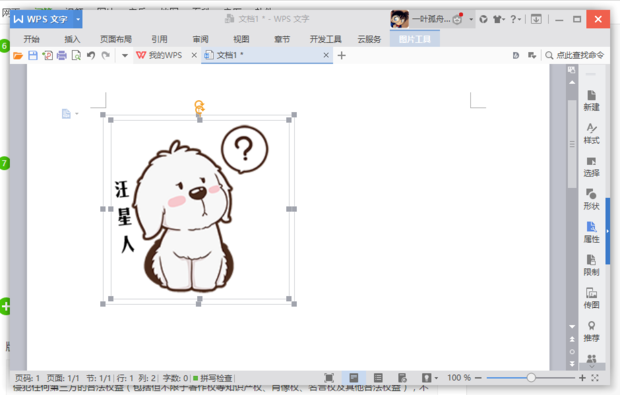Close the 文档1 document tab
Screen dimensions: 620x395
326,55
